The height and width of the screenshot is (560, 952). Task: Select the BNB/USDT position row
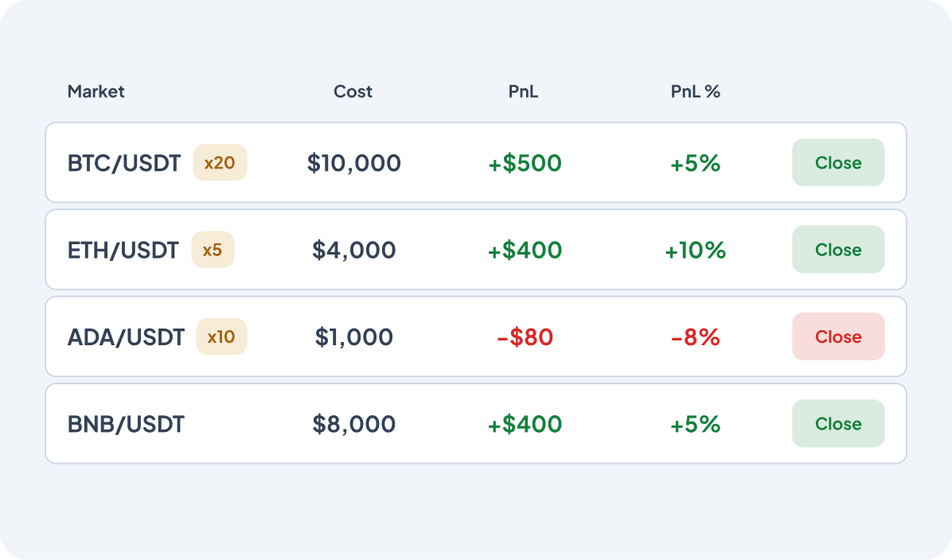pos(476,423)
